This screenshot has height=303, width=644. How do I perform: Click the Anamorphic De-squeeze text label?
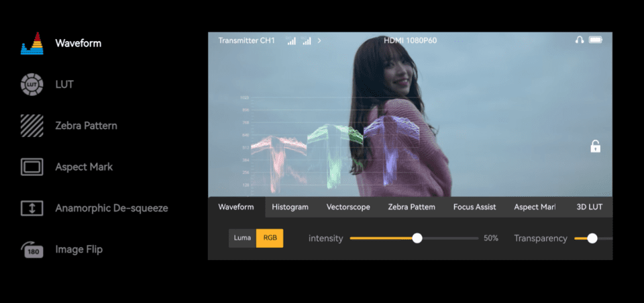pyautogui.click(x=111, y=208)
